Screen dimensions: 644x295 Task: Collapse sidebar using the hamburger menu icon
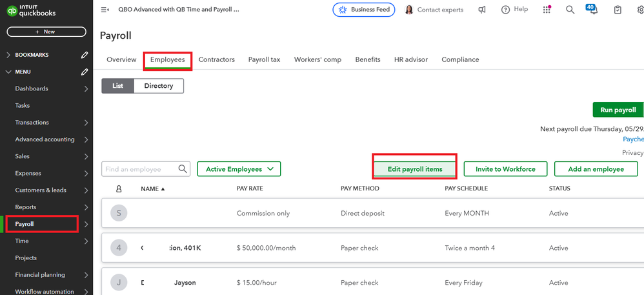tap(105, 10)
